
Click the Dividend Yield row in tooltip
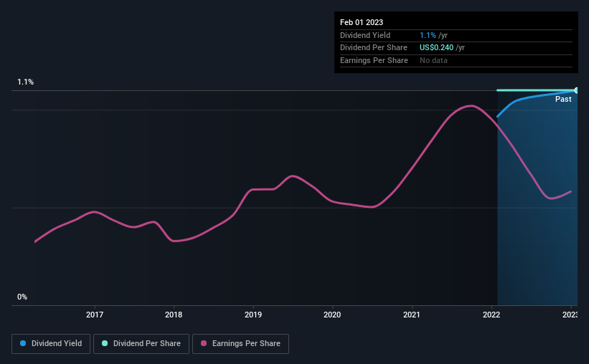tap(456, 35)
